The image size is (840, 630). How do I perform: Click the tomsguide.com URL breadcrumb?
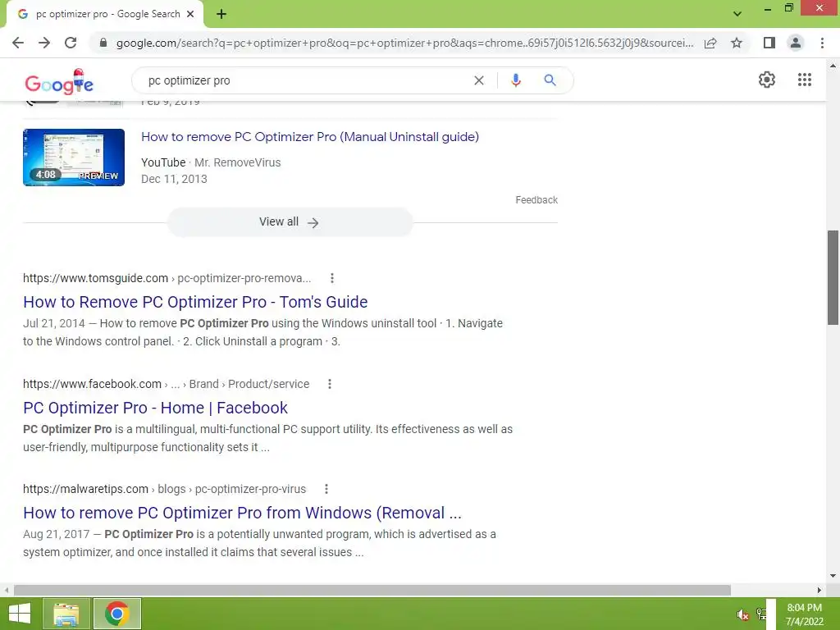coord(167,278)
